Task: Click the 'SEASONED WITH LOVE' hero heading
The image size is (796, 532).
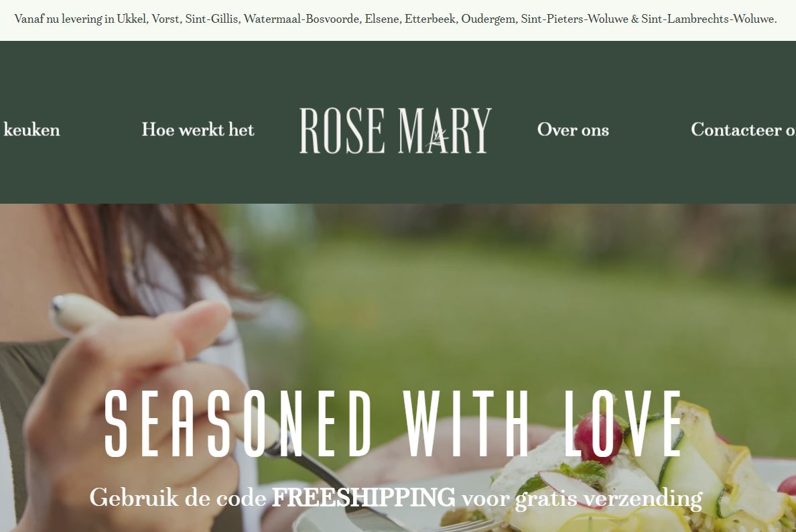Action: click(393, 424)
